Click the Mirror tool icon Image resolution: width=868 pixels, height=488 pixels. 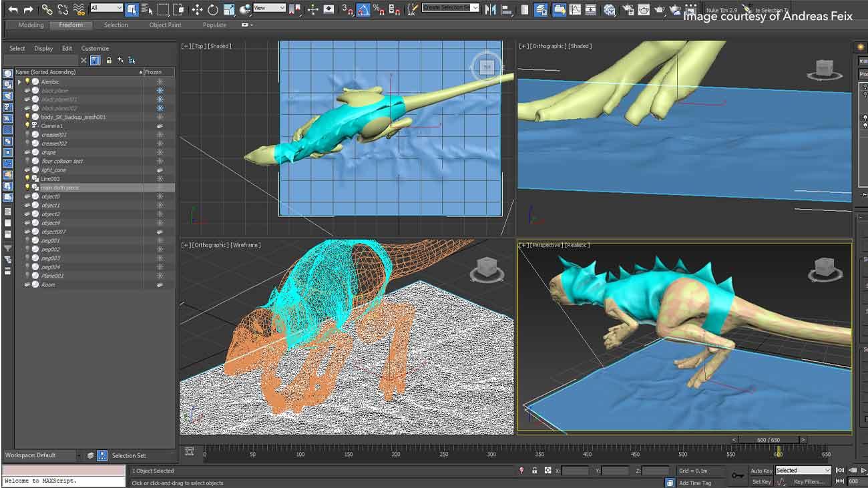491,9
